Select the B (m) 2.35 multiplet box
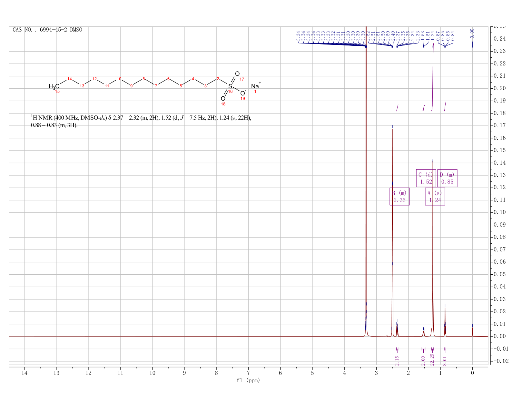This screenshot has width=532, height=411. click(x=399, y=196)
